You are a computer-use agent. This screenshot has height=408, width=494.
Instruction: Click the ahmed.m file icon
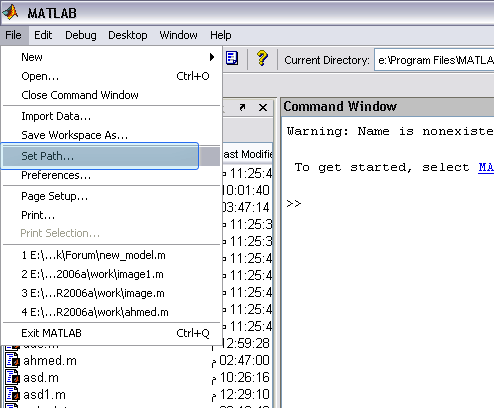tap(13, 361)
